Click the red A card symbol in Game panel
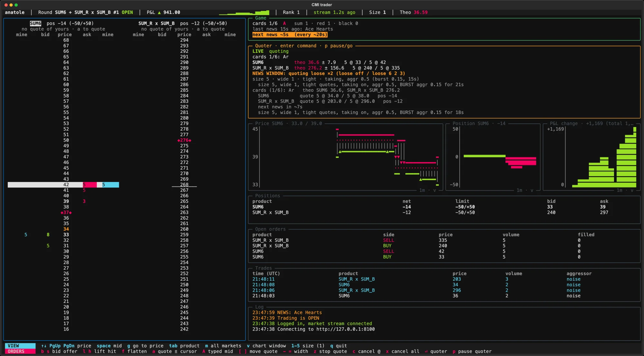 (284, 23)
